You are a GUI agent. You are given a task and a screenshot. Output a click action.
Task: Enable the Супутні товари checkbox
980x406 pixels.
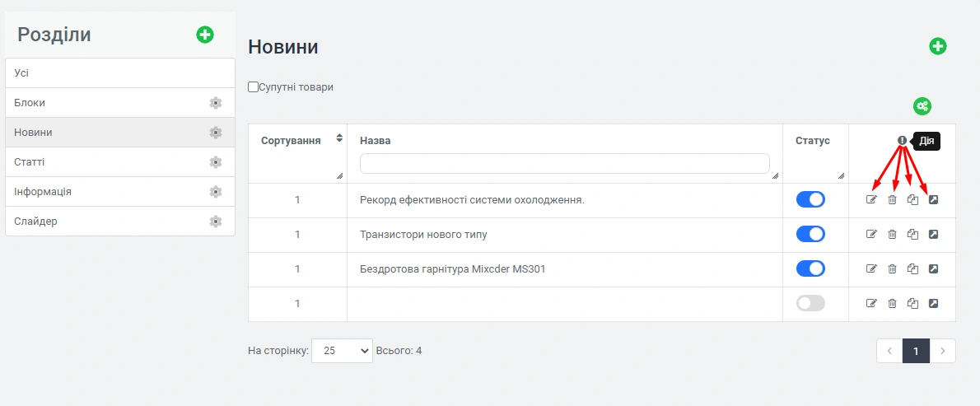(x=254, y=86)
